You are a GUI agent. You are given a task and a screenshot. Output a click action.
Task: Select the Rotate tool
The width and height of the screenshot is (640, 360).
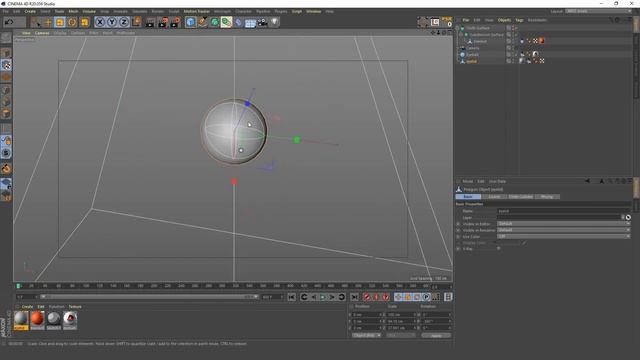(72, 22)
